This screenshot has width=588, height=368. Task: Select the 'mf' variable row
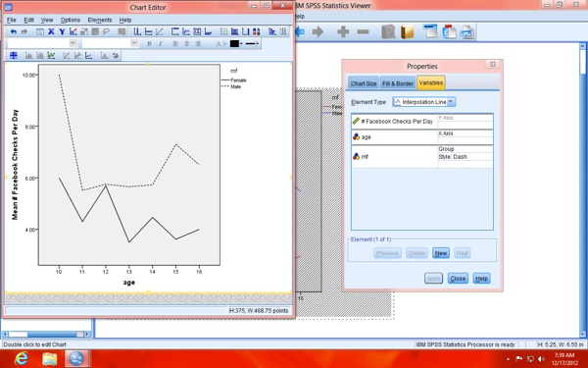coord(422,157)
